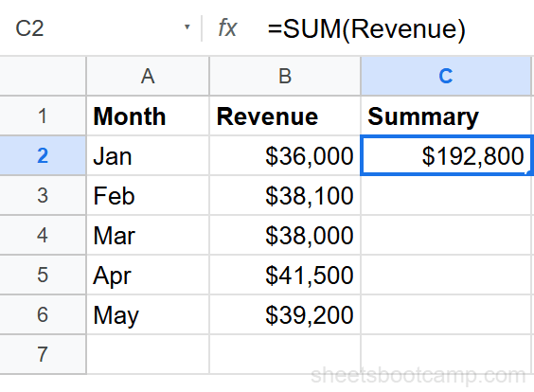The image size is (534, 392).
Task: Select column B header
Action: [285, 76]
